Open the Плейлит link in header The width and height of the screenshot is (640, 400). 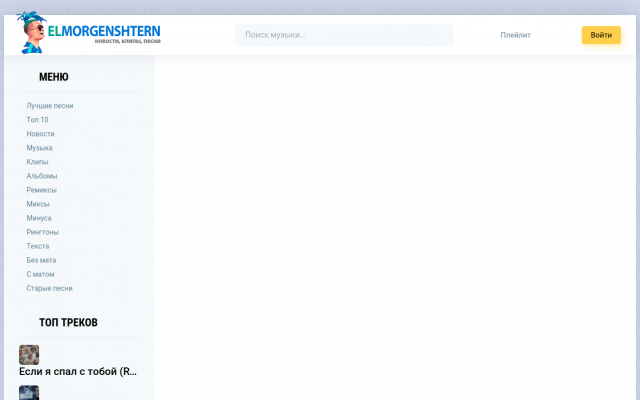click(516, 35)
